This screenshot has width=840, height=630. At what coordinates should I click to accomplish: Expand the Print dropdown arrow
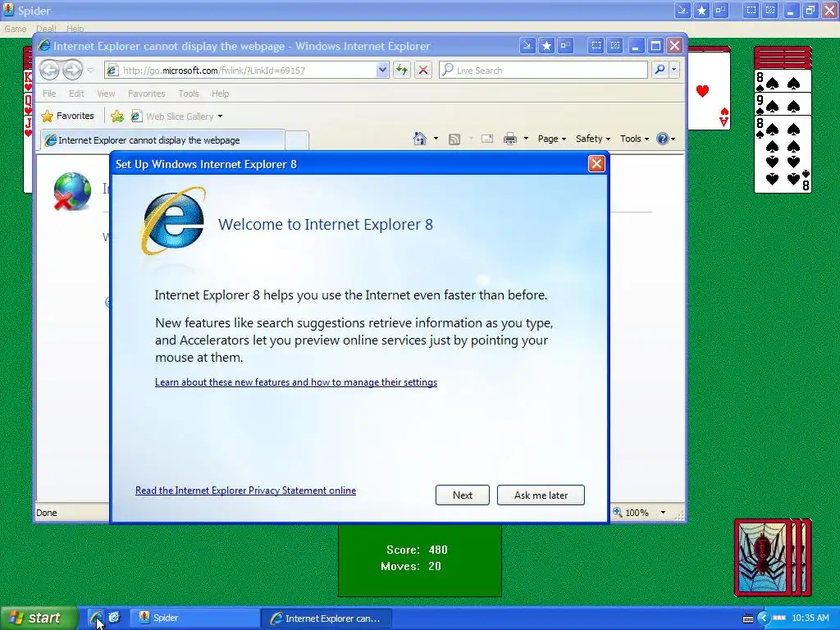[526, 139]
